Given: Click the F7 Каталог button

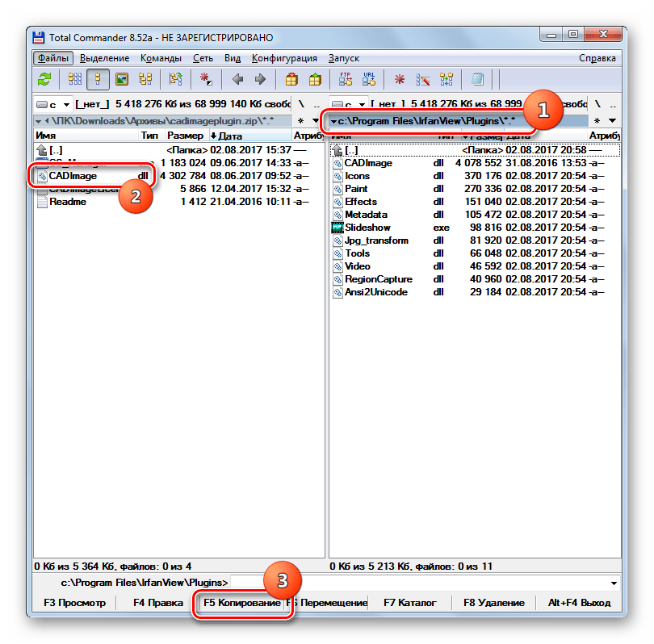Looking at the screenshot, I should point(410,603).
